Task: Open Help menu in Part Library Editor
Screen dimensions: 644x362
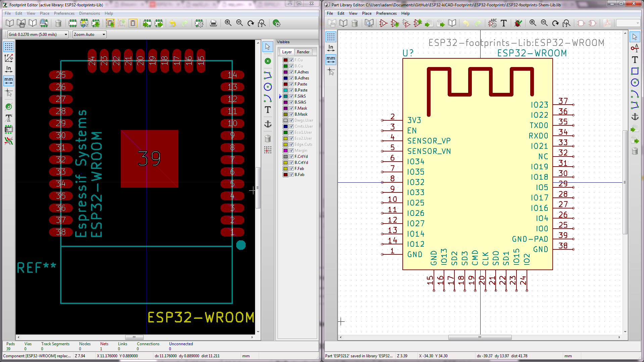Action: point(405,13)
